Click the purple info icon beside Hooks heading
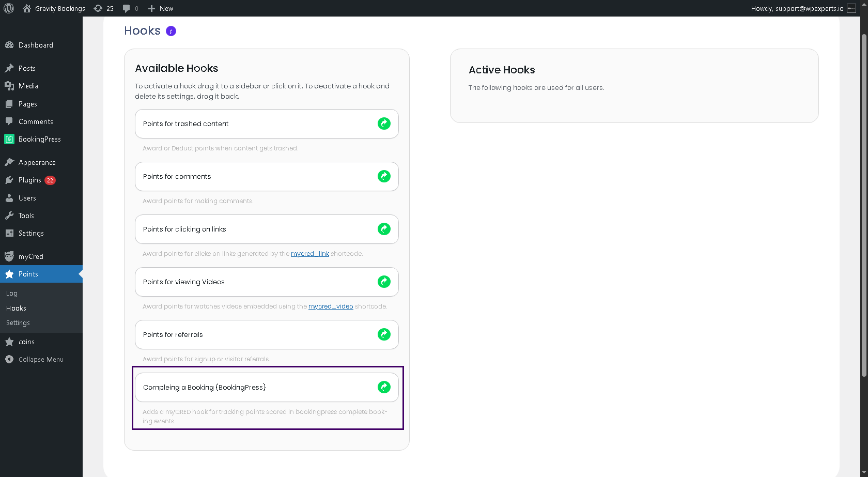 click(171, 31)
